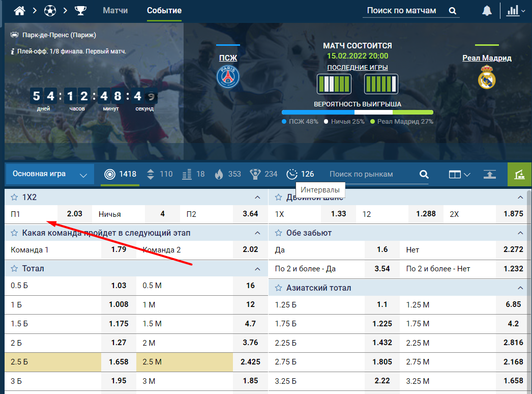Image resolution: width=532 pixels, height=394 pixels.
Task: Favorite the 1X2 market with star
Action: (x=14, y=198)
